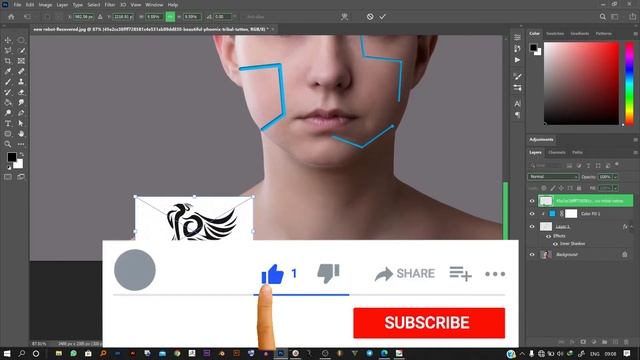Screen dimensions: 640x360
Task: Click the SHARE button in overlay
Action: (x=405, y=273)
